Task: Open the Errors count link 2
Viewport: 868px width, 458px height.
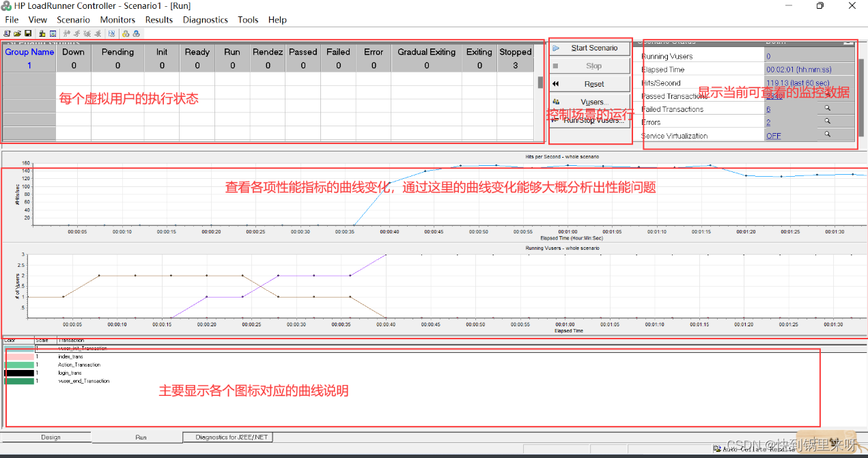Action: click(x=768, y=122)
